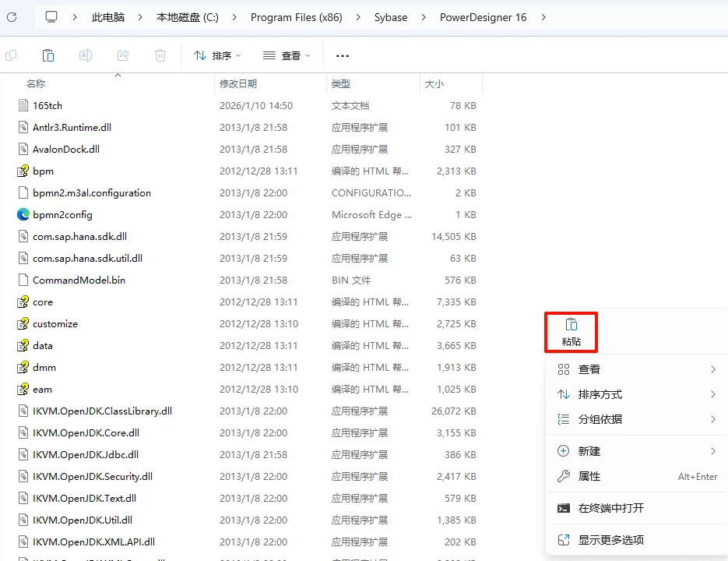728x561 pixels.
Task: Select the file IKVM.OpenJDK.Util.dll
Action: (x=83, y=520)
